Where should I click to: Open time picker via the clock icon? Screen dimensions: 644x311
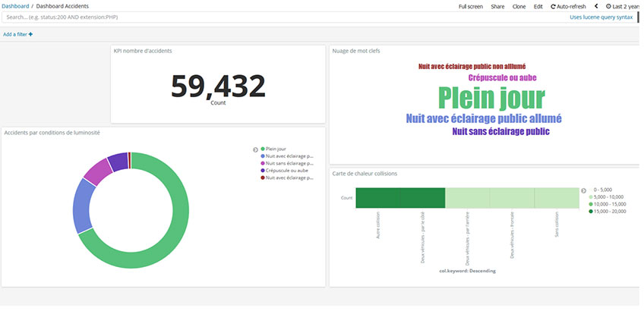pyautogui.click(x=609, y=6)
